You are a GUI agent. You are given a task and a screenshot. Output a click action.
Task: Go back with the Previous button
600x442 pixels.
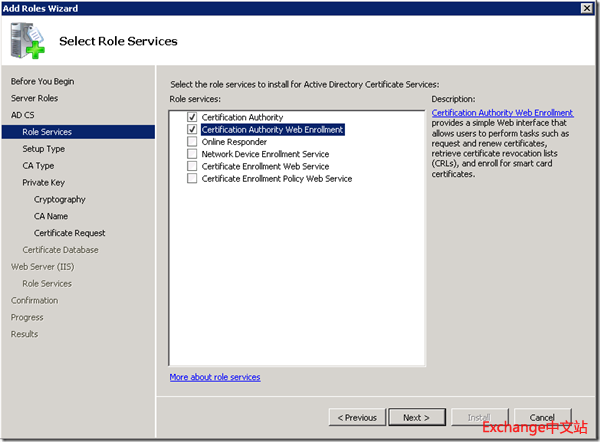coord(357,417)
